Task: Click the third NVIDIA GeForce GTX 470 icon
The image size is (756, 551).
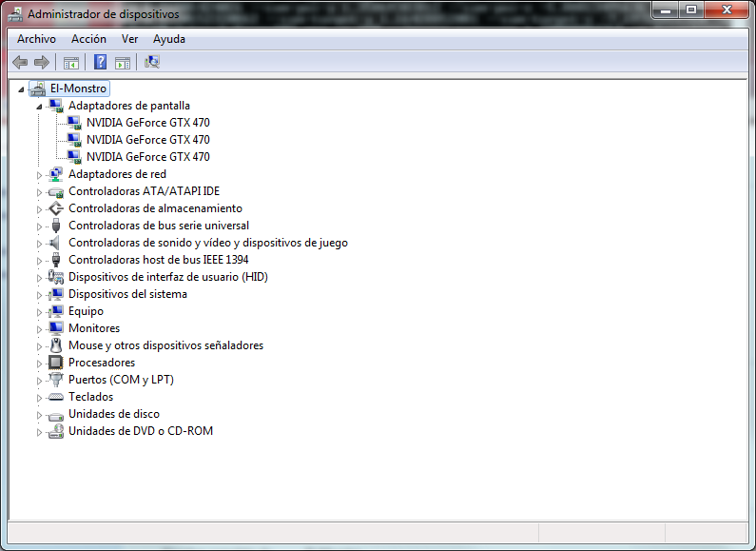Action: click(x=74, y=157)
